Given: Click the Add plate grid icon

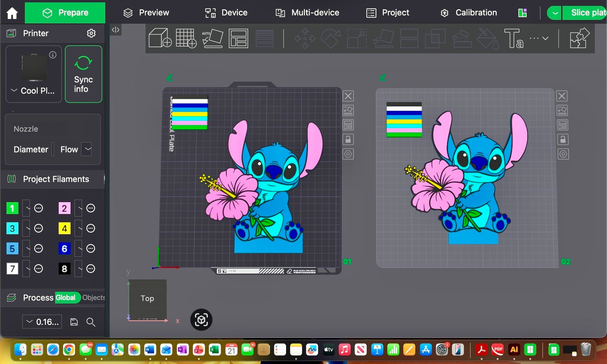Looking at the screenshot, I should (x=186, y=38).
